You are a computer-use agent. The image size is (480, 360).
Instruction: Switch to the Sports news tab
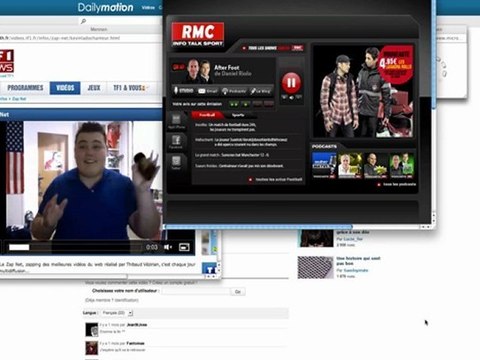point(238,115)
